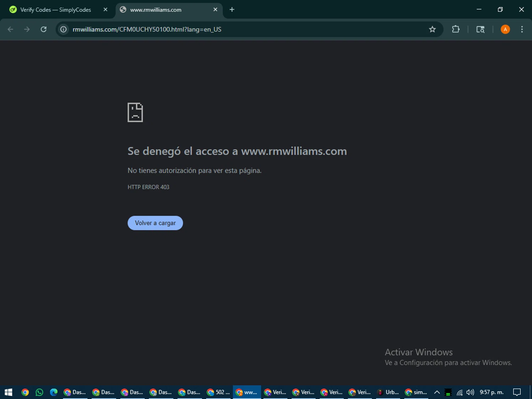Open the Windows Start menu
Viewport: 532px width, 399px height.
click(9, 392)
